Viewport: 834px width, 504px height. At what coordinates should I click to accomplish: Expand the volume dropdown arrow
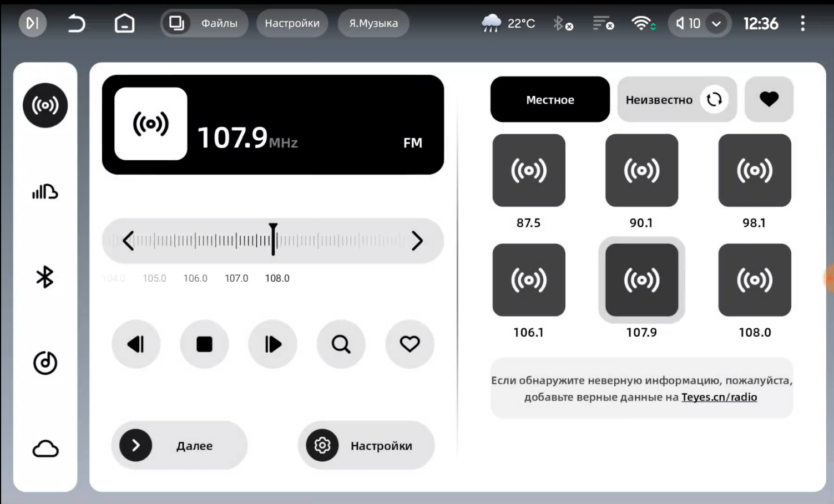pos(716,24)
